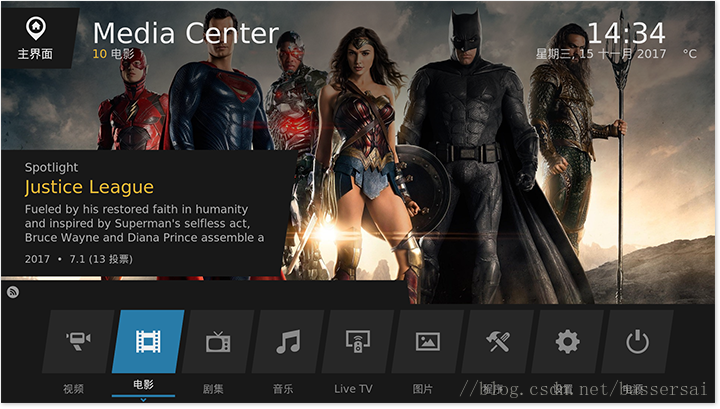Screen dimensions: 720x409
Task: Open the TV shows television icon tile
Action: tap(218, 342)
